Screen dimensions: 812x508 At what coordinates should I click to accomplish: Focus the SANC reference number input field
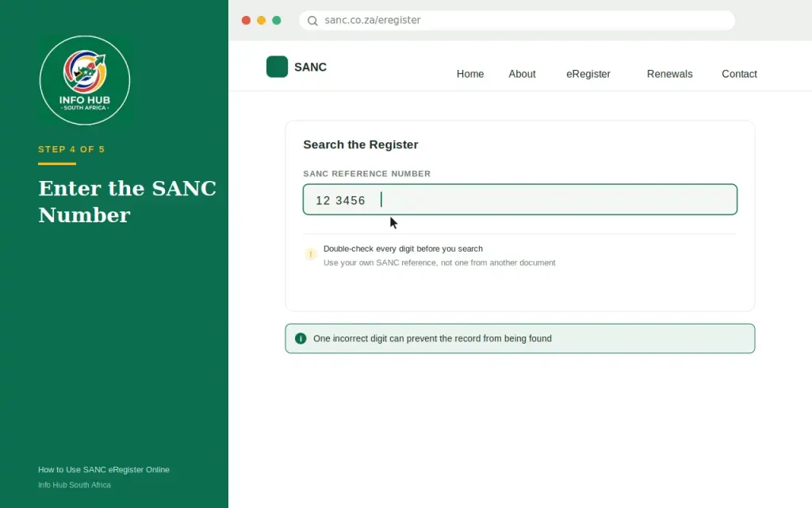(520, 199)
